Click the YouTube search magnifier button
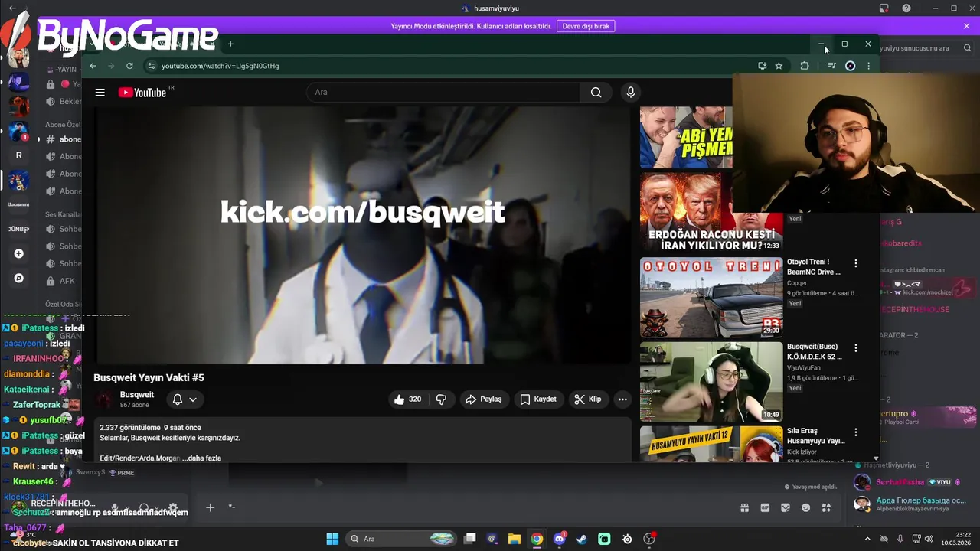The height and width of the screenshot is (551, 980). point(596,93)
